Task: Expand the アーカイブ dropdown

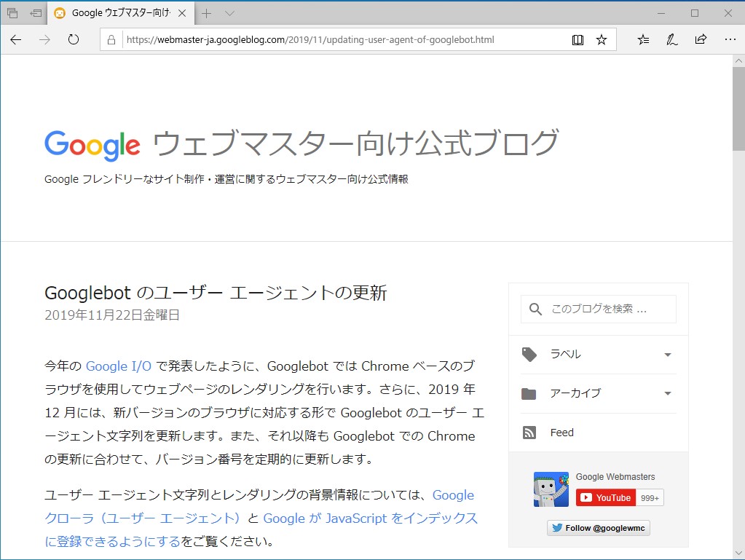Action: (667, 393)
